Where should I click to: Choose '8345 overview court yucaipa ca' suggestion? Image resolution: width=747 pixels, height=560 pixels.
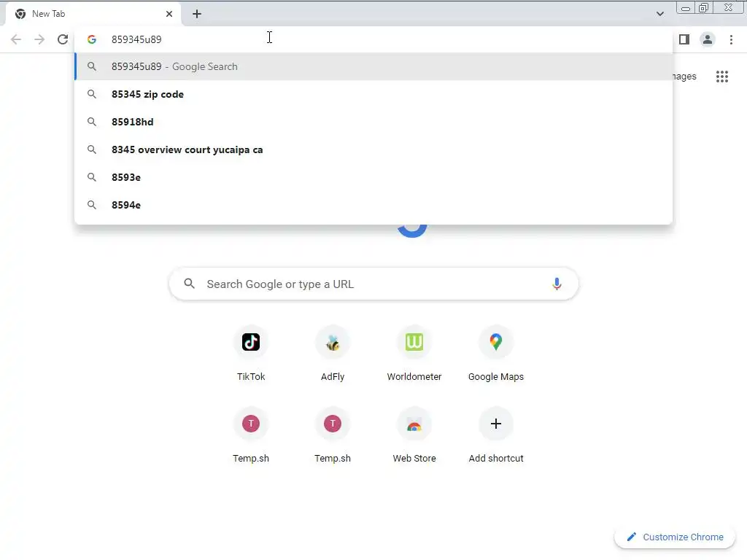click(373, 149)
